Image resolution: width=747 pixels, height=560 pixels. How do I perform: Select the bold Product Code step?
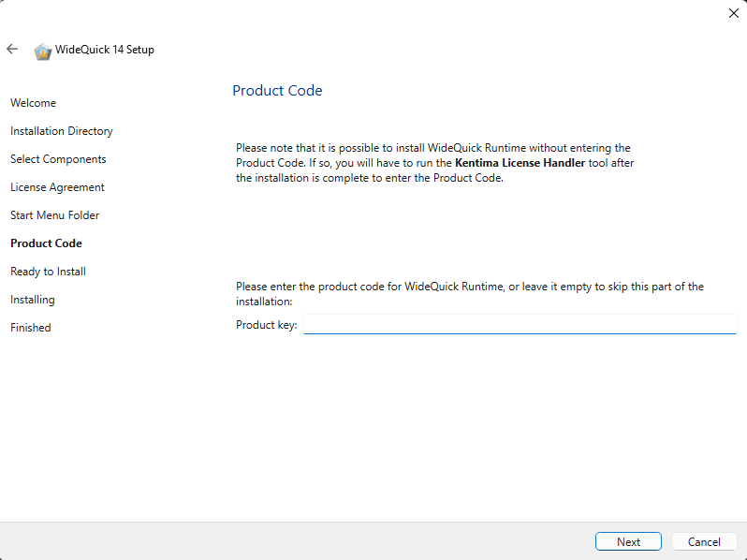(x=46, y=243)
